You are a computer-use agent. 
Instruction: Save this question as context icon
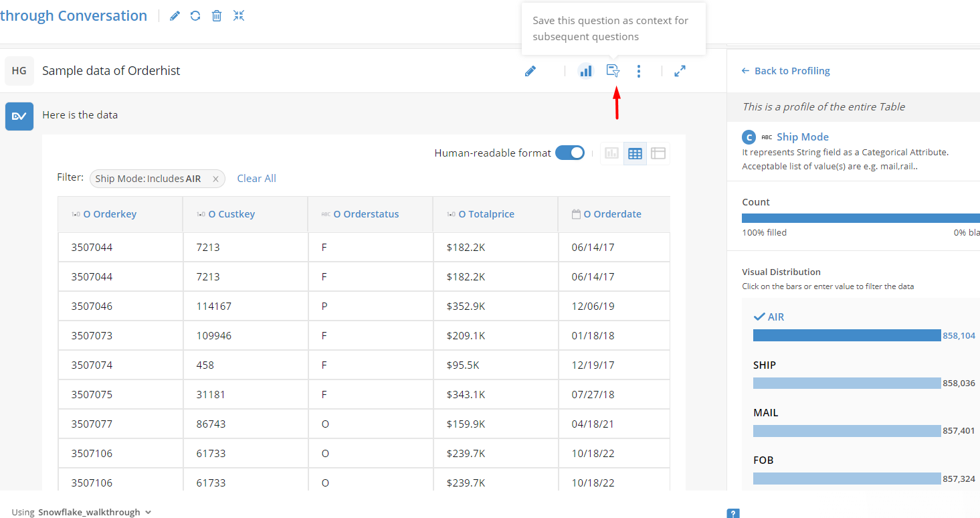coord(613,71)
